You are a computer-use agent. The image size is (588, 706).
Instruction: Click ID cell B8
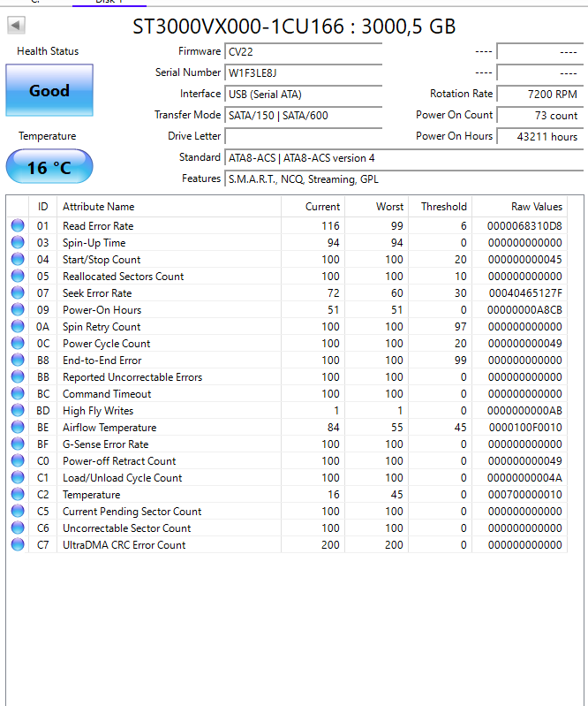(x=42, y=361)
